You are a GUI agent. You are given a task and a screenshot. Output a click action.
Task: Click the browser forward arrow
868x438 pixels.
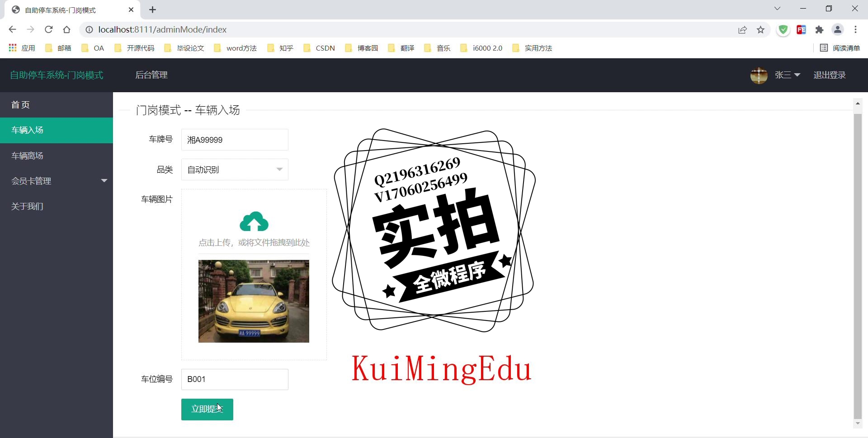(30, 29)
